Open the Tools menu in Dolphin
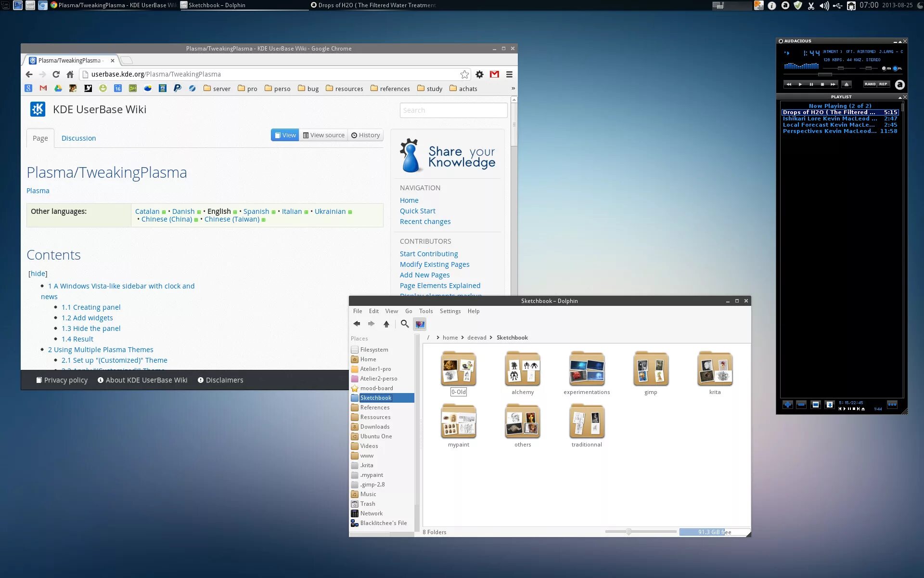The height and width of the screenshot is (578, 924). 425,311
